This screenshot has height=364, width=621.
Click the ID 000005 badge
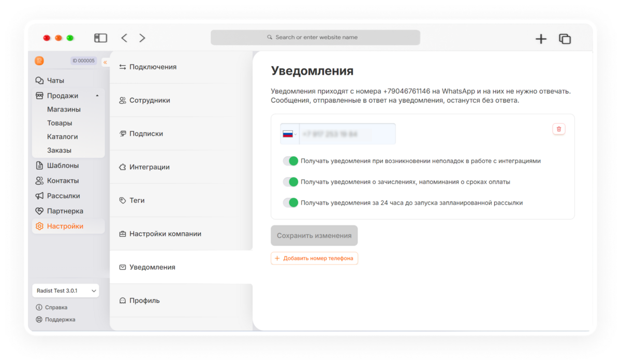83,60
